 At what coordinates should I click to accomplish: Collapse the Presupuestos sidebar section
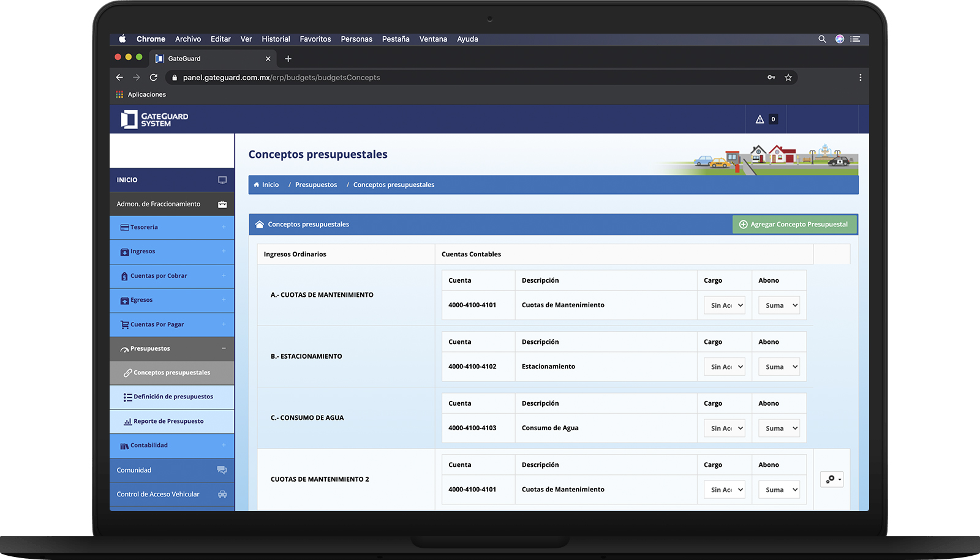172,349
